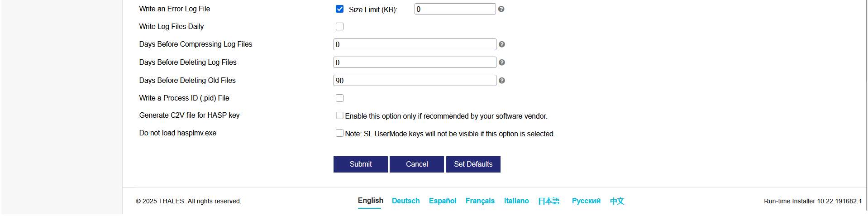The height and width of the screenshot is (216, 868).
Task: Enable Write a Process ID (.pid) File
Action: tap(339, 98)
